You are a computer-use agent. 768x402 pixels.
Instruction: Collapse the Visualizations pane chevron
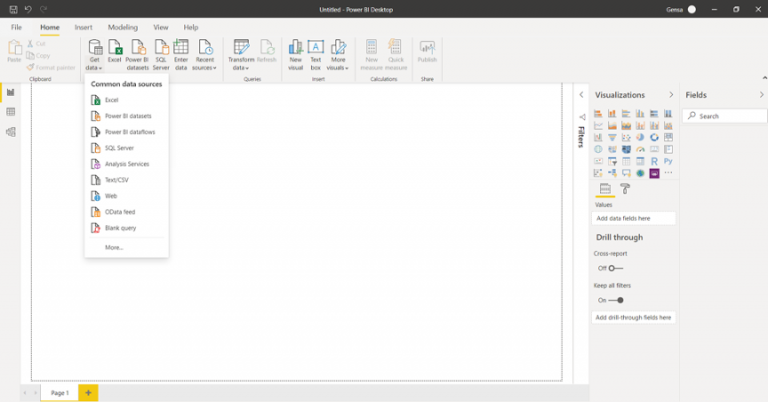point(671,95)
